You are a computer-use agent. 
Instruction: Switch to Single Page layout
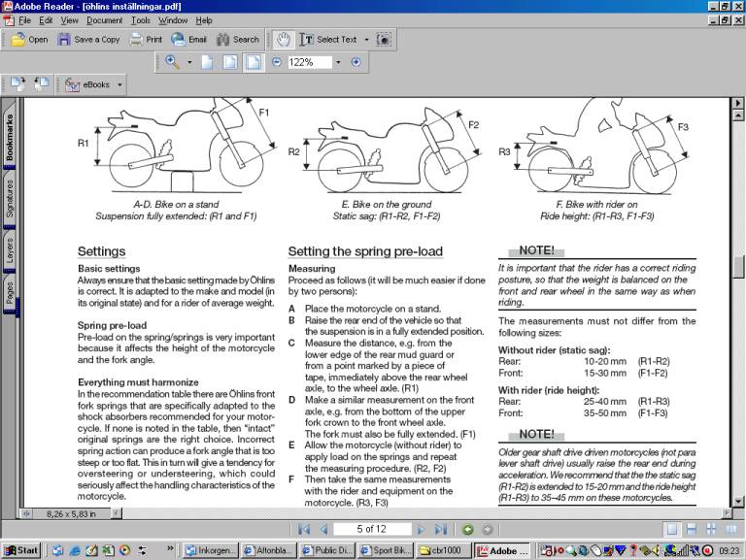click(x=672, y=529)
